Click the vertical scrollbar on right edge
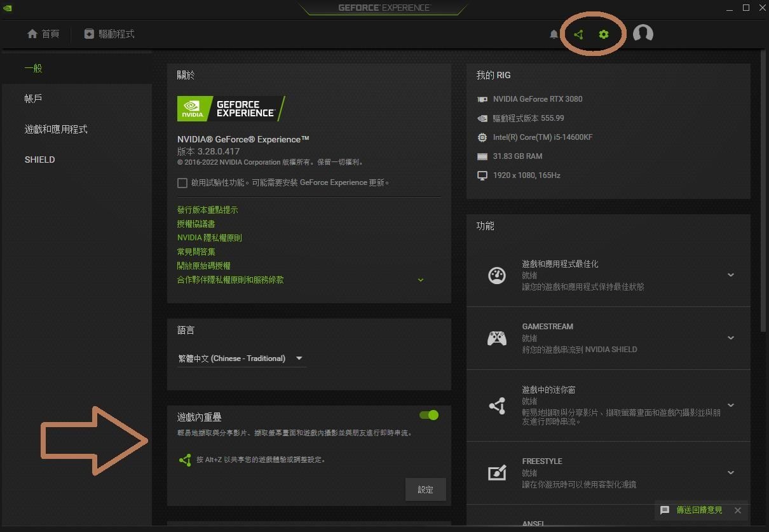The image size is (769, 532). click(763, 191)
